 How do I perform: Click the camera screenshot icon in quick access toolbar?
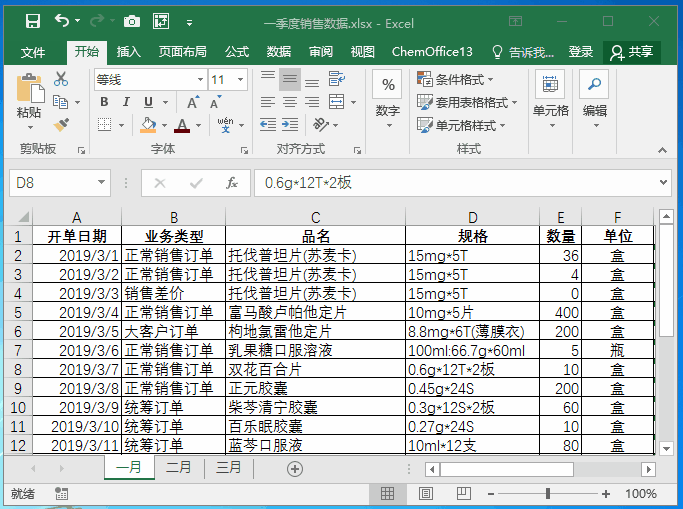point(132,21)
